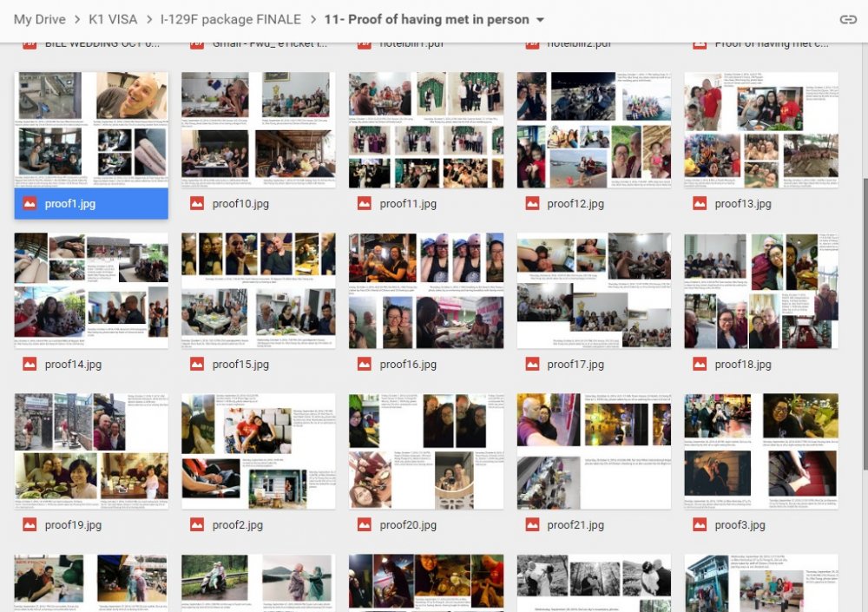The image size is (868, 612).
Task: Go to the K1 VISA folder breadcrumb
Action: (x=113, y=19)
